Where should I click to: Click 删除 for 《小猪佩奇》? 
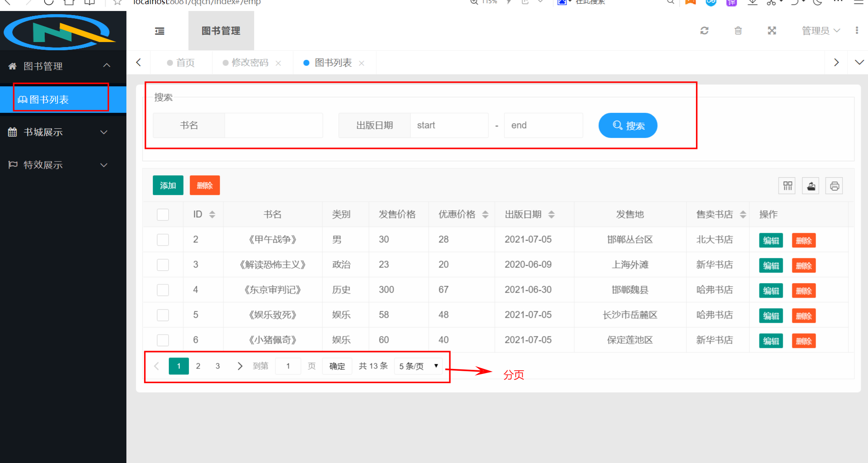[x=804, y=341]
